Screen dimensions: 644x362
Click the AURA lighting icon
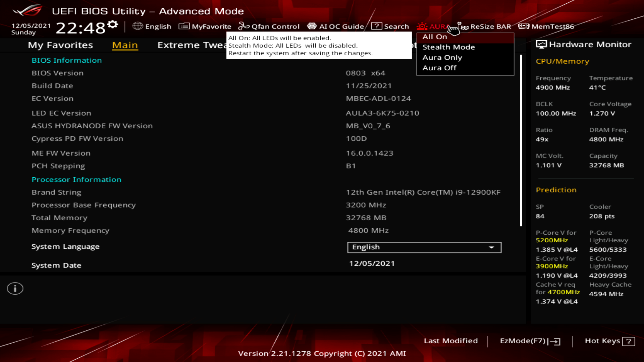pos(422,26)
